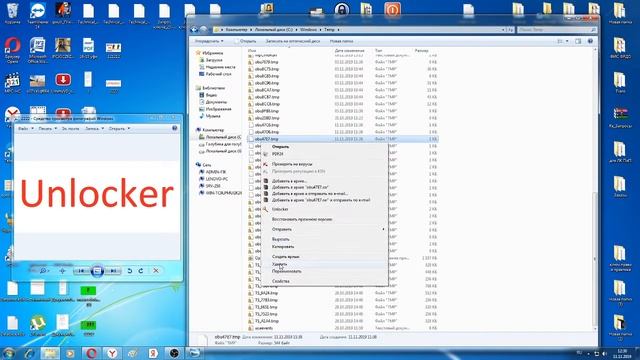Open Запись menu in Photo Viewer
Image resolution: width=640 pixels, height=360 pixels.
(94, 129)
